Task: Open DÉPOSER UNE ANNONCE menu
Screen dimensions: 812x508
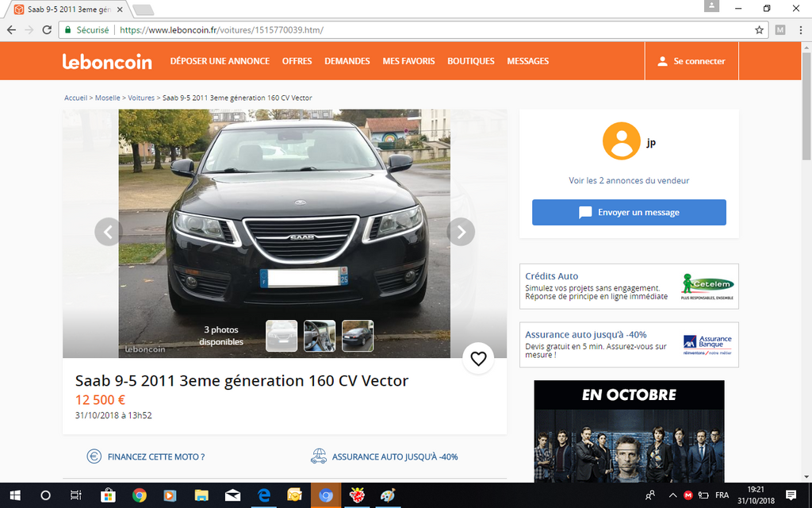Action: click(x=220, y=61)
